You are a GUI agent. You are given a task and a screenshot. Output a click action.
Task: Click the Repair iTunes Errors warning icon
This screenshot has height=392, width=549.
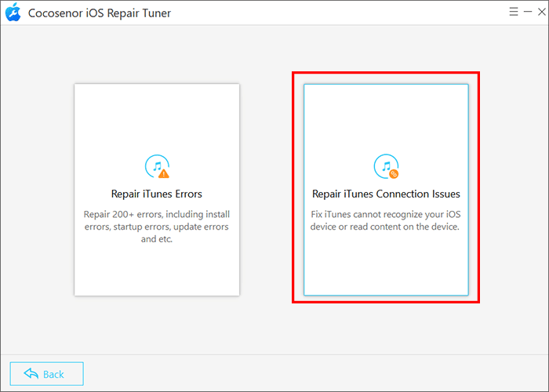pos(157,166)
